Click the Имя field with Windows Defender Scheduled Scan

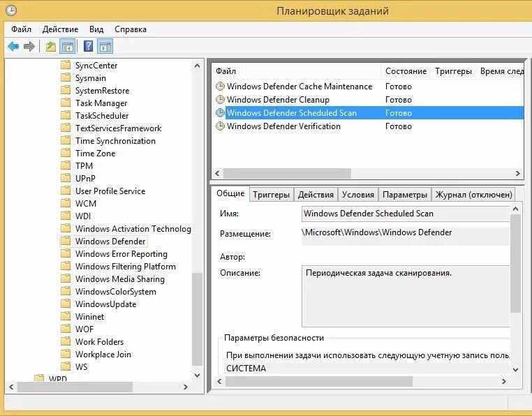click(x=406, y=214)
